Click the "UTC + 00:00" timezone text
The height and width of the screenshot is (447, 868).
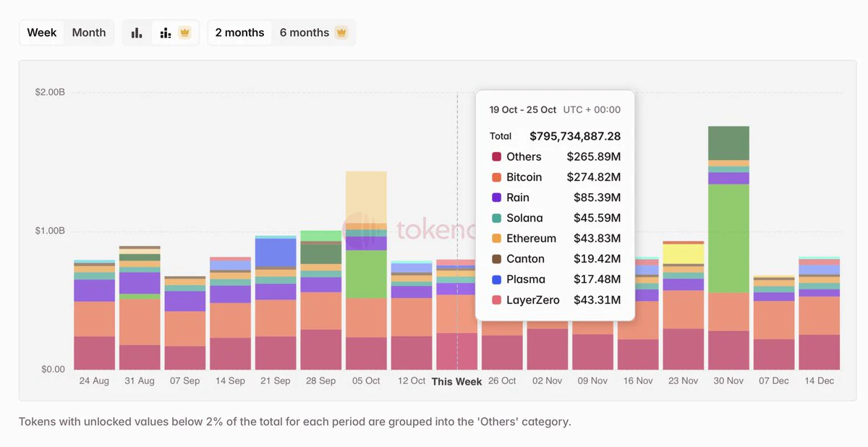(x=592, y=110)
